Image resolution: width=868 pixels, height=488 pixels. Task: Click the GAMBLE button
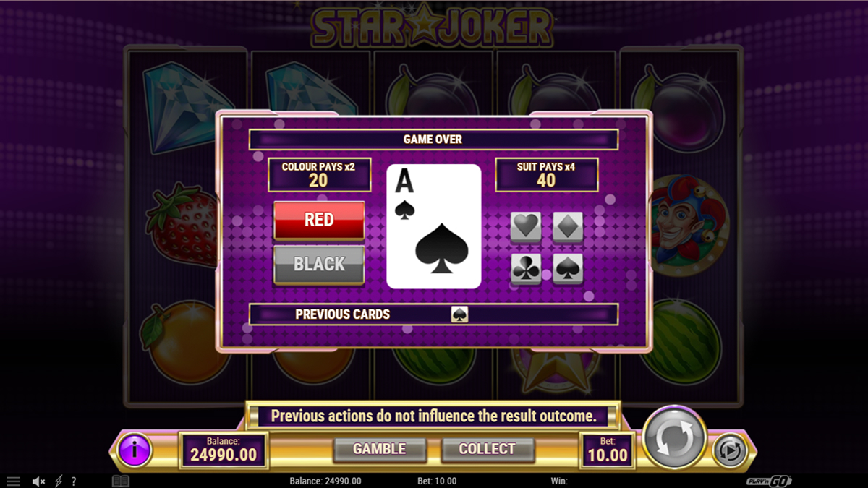point(380,449)
